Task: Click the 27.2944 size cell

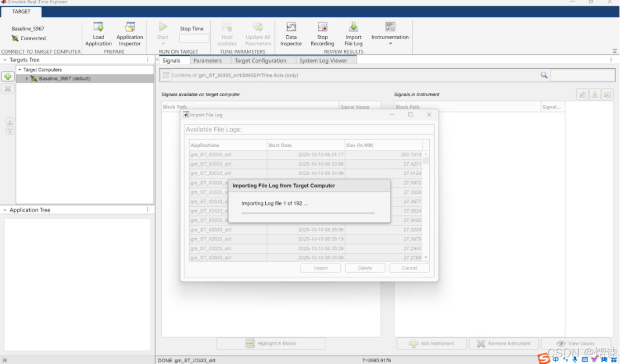Action: 383,249
